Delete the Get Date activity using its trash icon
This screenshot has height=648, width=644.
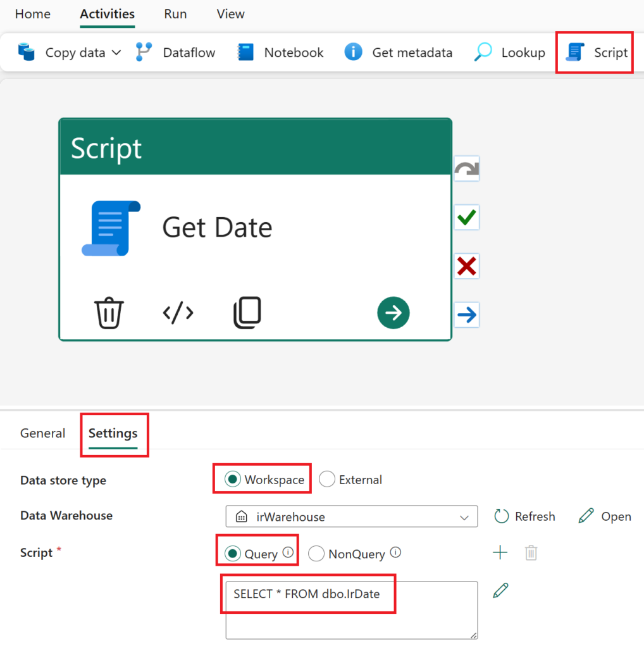tap(109, 311)
